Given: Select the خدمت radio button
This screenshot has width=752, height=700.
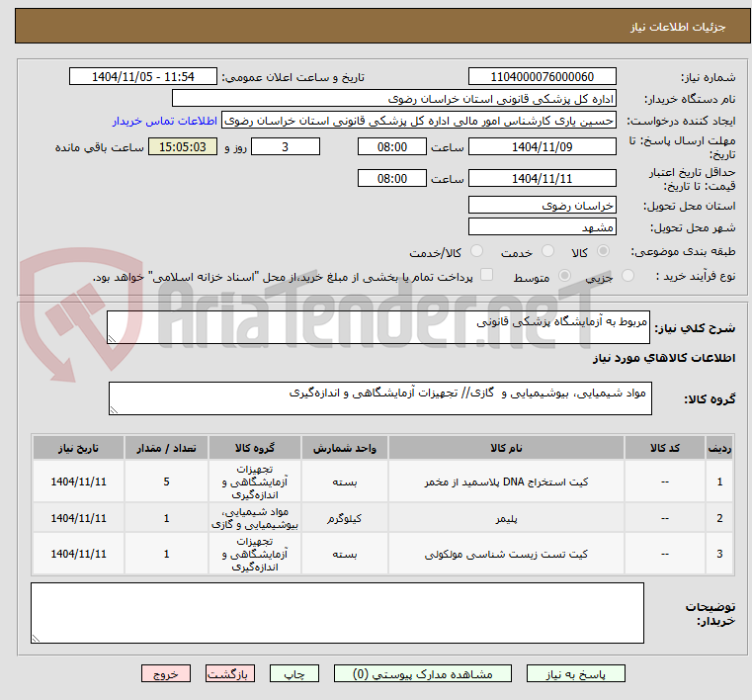Looking at the screenshot, I should click(x=547, y=251).
